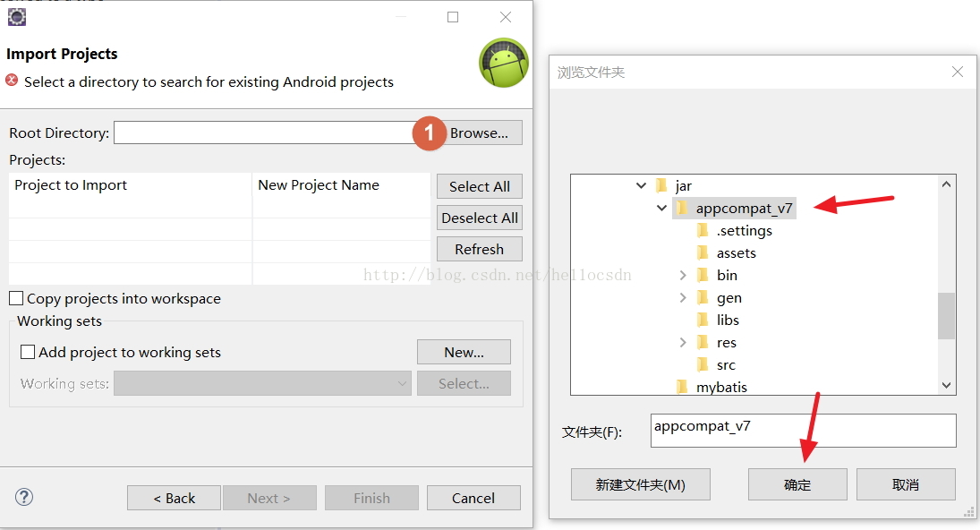Click the libs folder icon

(x=703, y=320)
